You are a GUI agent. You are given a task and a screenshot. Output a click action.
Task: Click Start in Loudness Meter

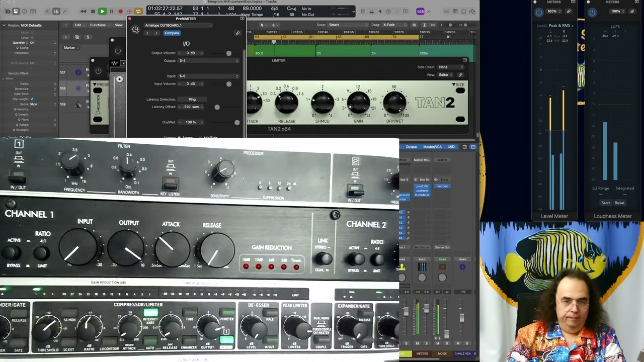point(606,203)
